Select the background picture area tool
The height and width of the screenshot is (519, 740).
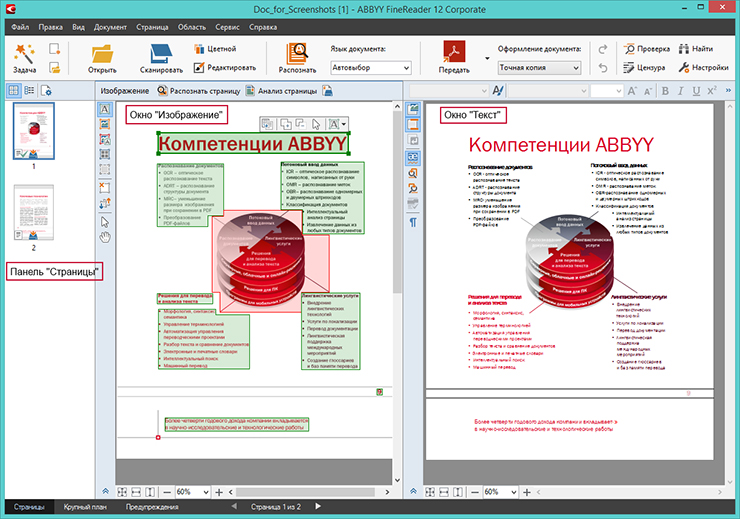point(105,139)
